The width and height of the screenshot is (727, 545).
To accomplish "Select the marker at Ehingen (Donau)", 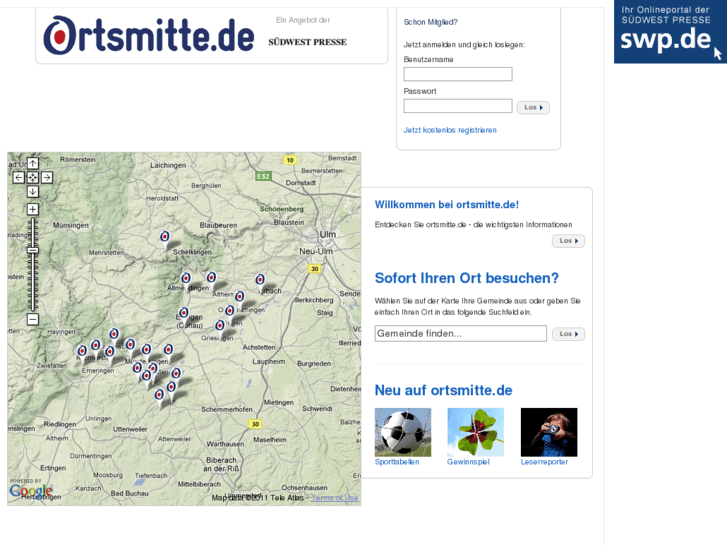I will point(184,313).
